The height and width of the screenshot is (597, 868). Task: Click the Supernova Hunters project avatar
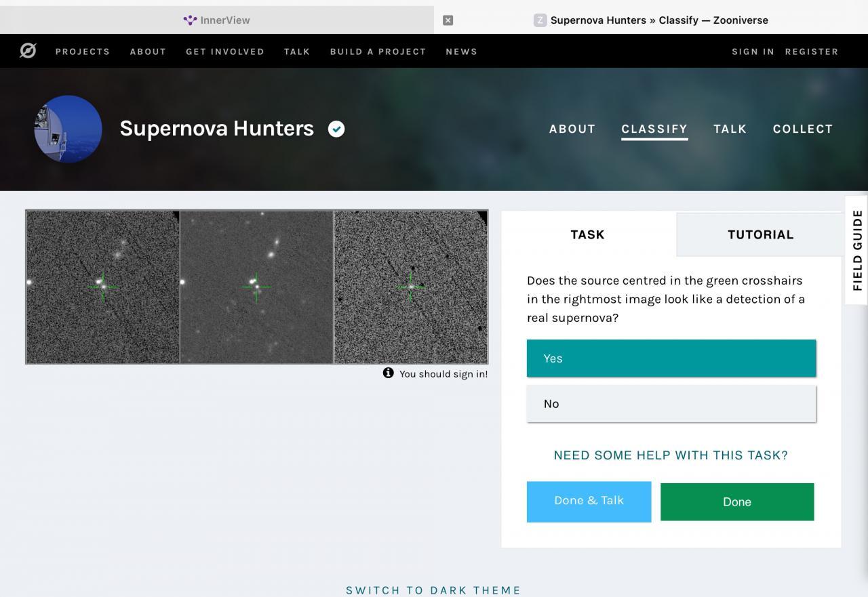[68, 129]
